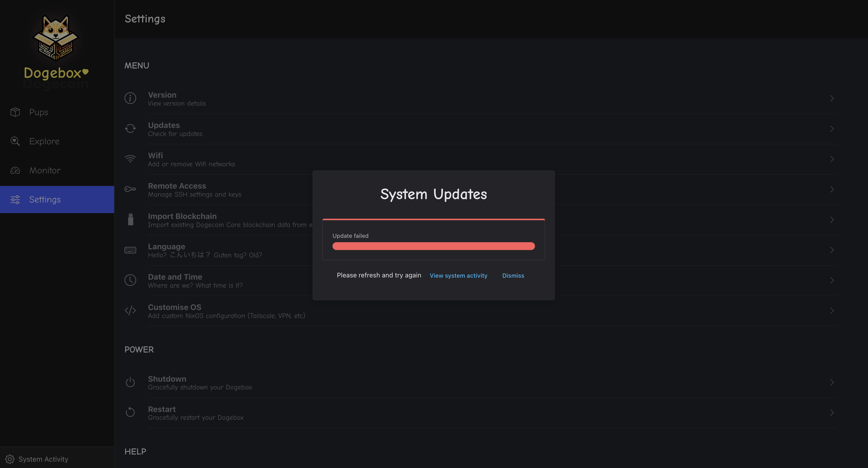Click the System Activity gear icon
The image size is (868, 468).
[x=10, y=459]
